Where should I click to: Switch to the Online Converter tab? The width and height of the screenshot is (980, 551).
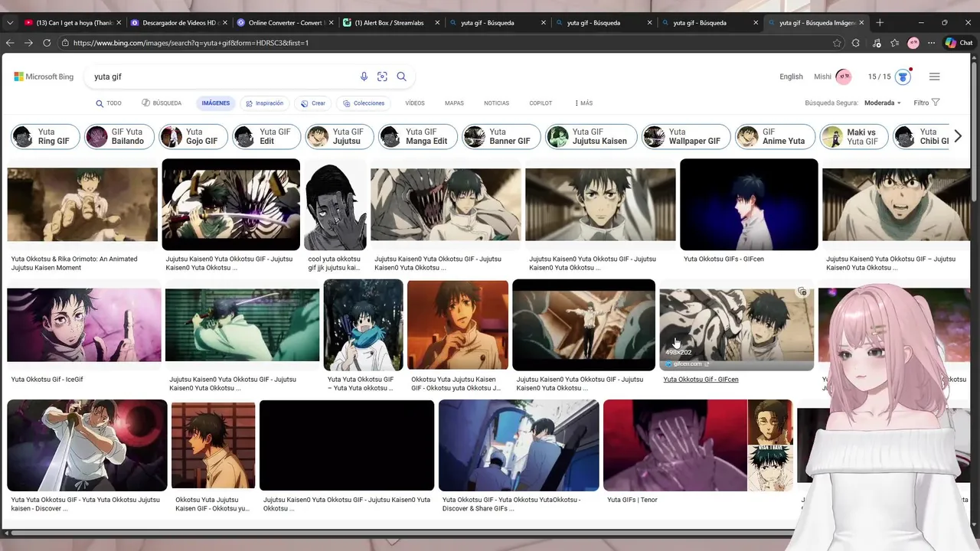(x=285, y=23)
